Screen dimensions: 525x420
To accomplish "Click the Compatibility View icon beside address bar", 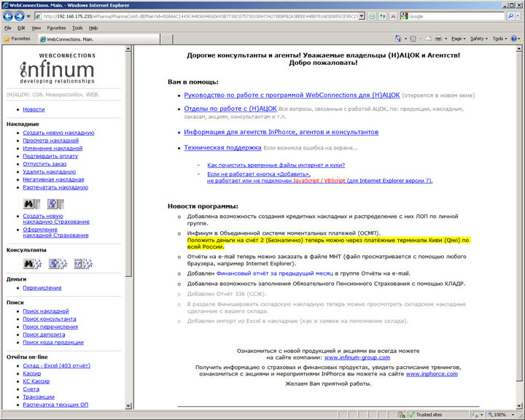I will click(x=372, y=16).
